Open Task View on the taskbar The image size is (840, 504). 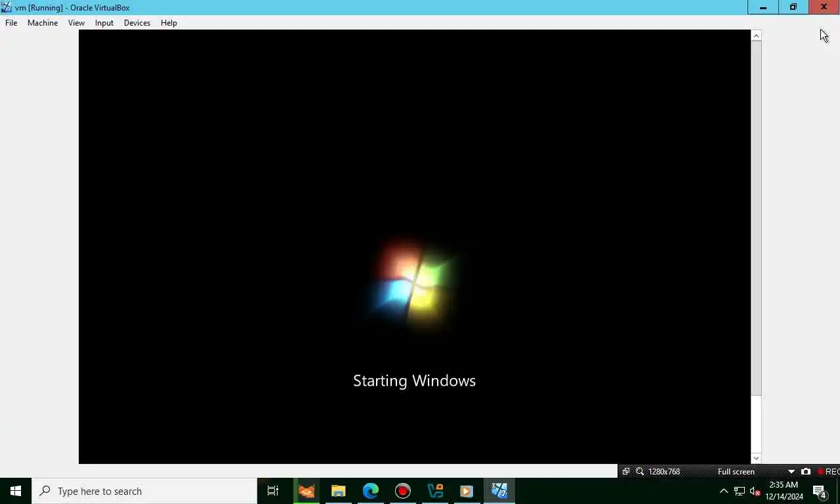[273, 491]
